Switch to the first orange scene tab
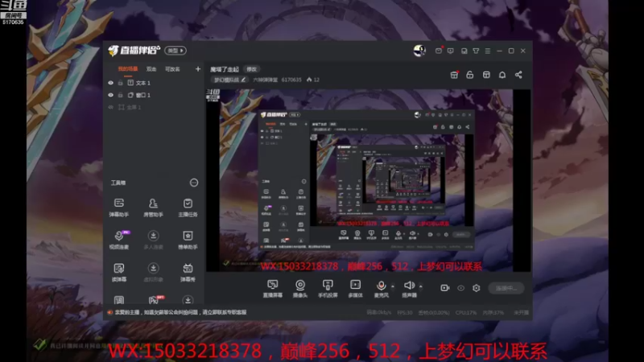The image size is (644, 362). [x=128, y=69]
